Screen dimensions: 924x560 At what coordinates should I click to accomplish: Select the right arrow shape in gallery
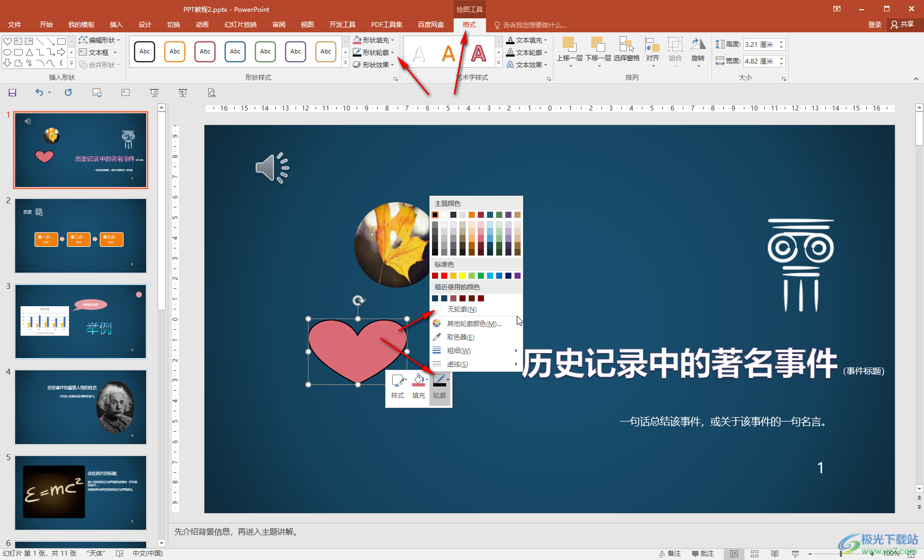click(x=61, y=52)
